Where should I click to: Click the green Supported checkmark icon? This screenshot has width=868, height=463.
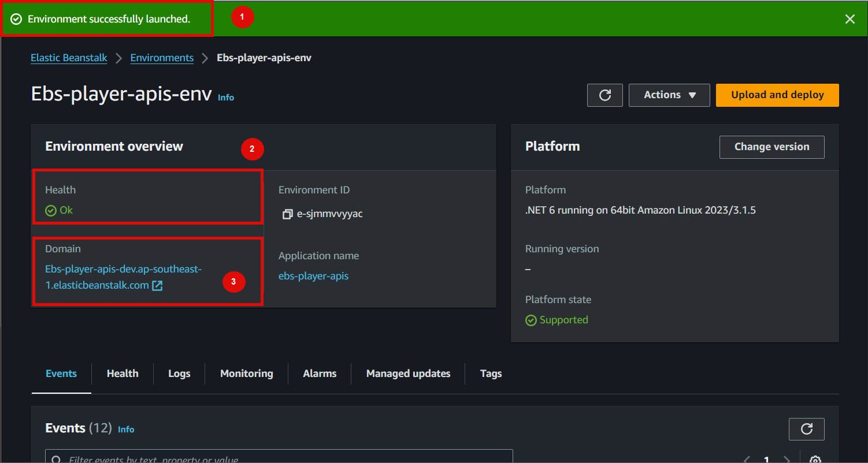point(531,320)
